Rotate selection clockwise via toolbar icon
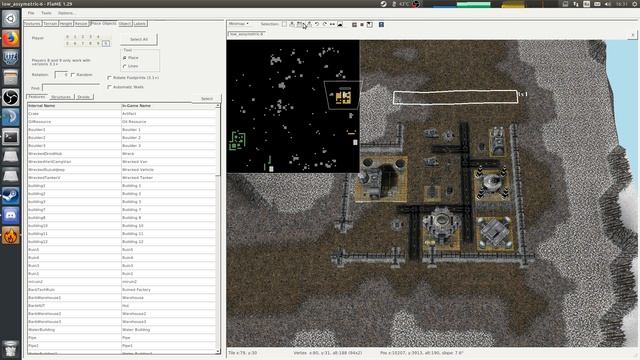 [x=324, y=24]
